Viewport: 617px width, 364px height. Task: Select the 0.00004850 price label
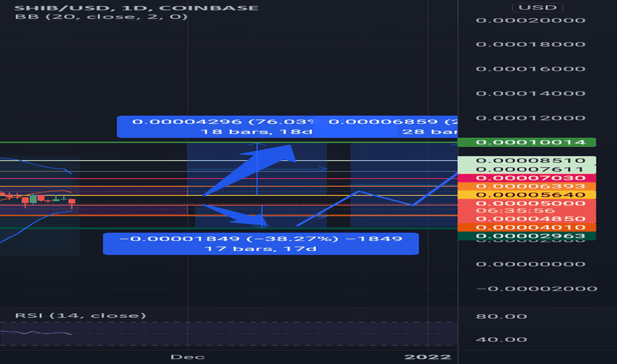527,219
